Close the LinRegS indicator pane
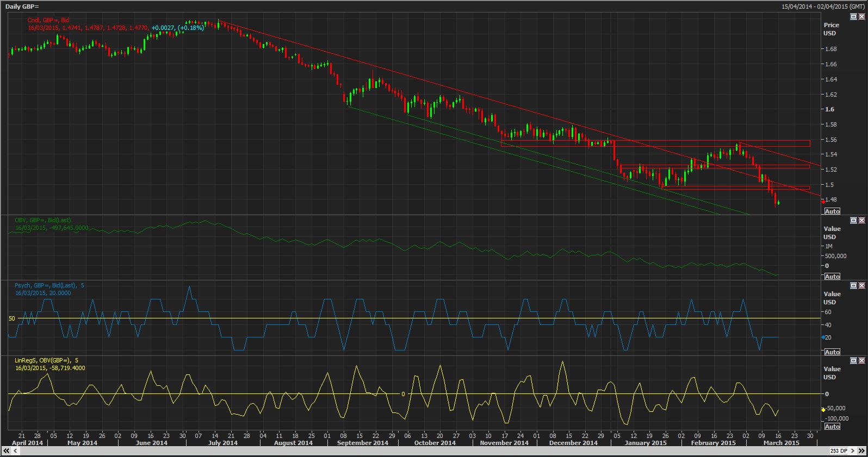This screenshot has width=868, height=457. [x=861, y=360]
